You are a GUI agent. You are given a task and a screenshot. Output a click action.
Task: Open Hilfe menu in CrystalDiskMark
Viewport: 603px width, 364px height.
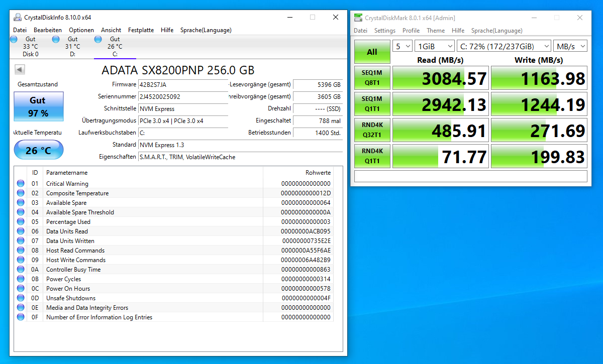pyautogui.click(x=458, y=31)
